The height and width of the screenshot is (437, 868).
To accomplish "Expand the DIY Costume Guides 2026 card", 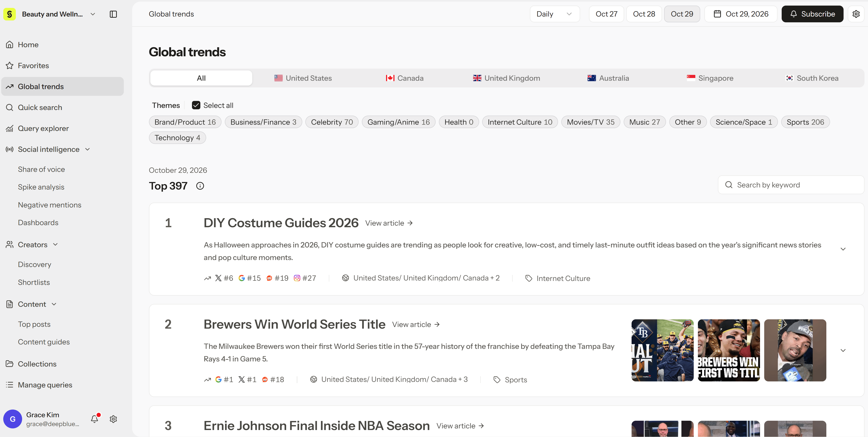I will [x=843, y=249].
